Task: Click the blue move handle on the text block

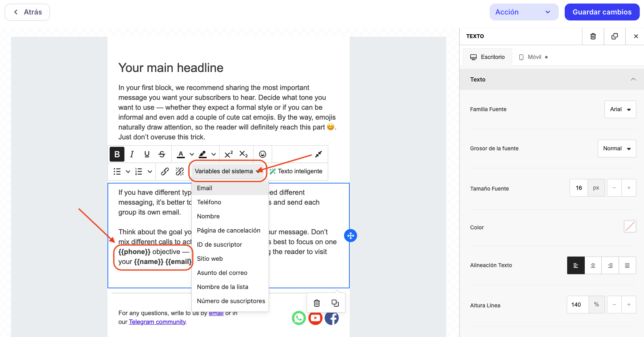Action: 350,236
